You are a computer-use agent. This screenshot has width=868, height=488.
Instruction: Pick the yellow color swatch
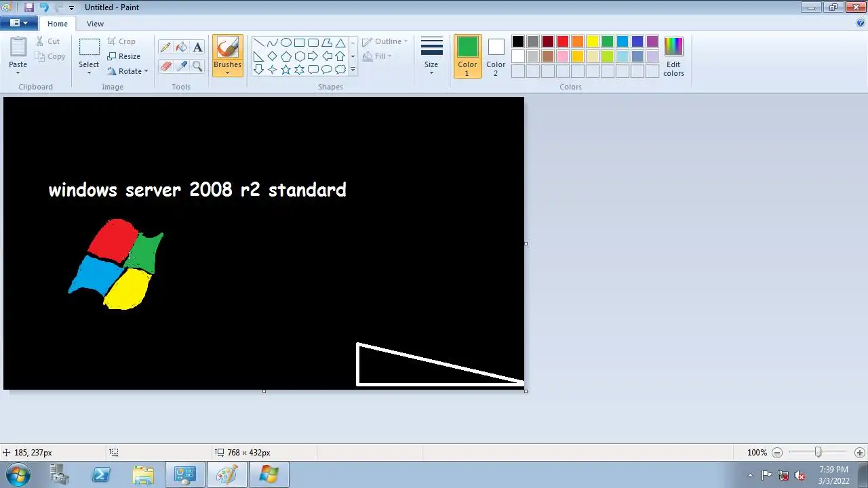click(x=593, y=42)
